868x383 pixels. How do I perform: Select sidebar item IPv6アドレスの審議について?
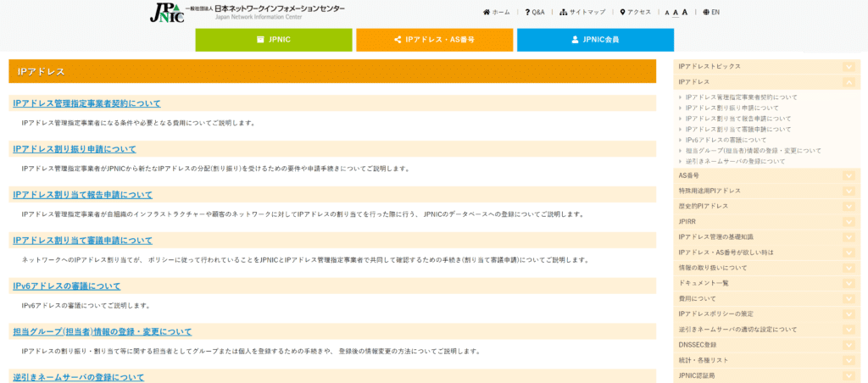[726, 140]
